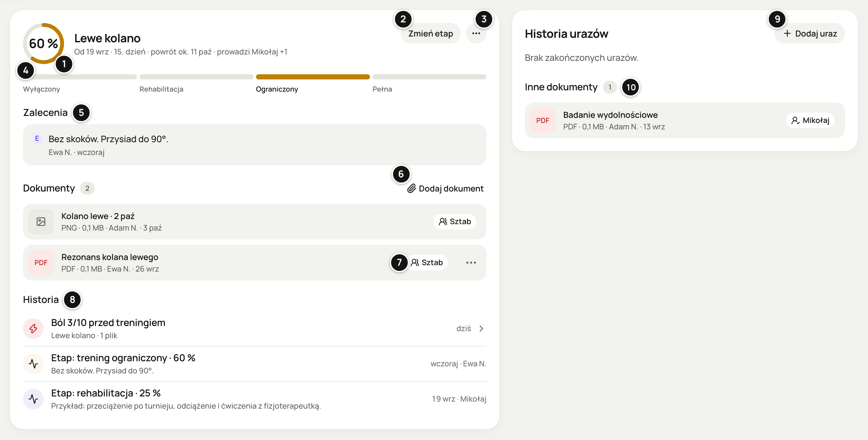
Task: Open the Rezonans kolana lewego file name
Action: point(109,257)
